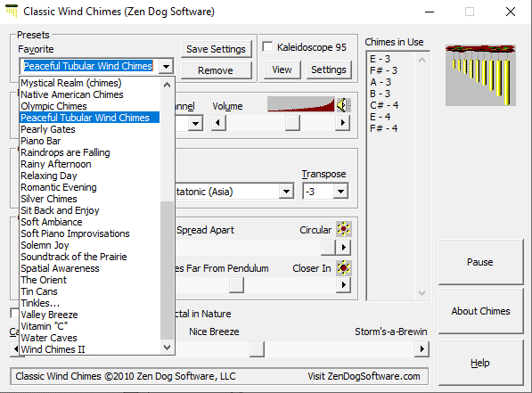Open the Pentatonic (Asia) scale dropdown
The height and width of the screenshot is (393, 532).
coord(286,192)
